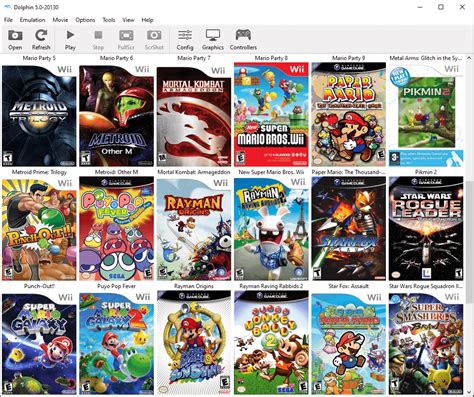Click the 'Mario Party 7' title label
Screen dimensions: 474x397
(x=194, y=58)
